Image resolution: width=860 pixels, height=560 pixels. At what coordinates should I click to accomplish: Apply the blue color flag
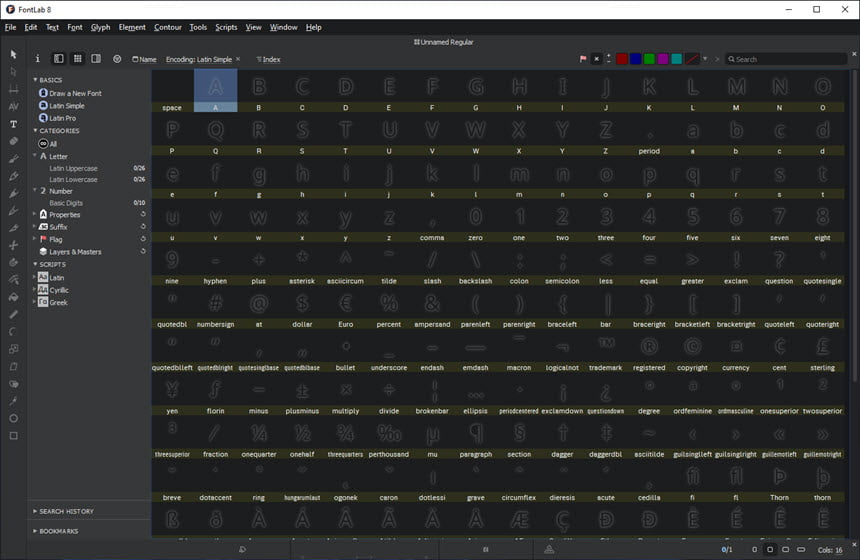coord(636,59)
